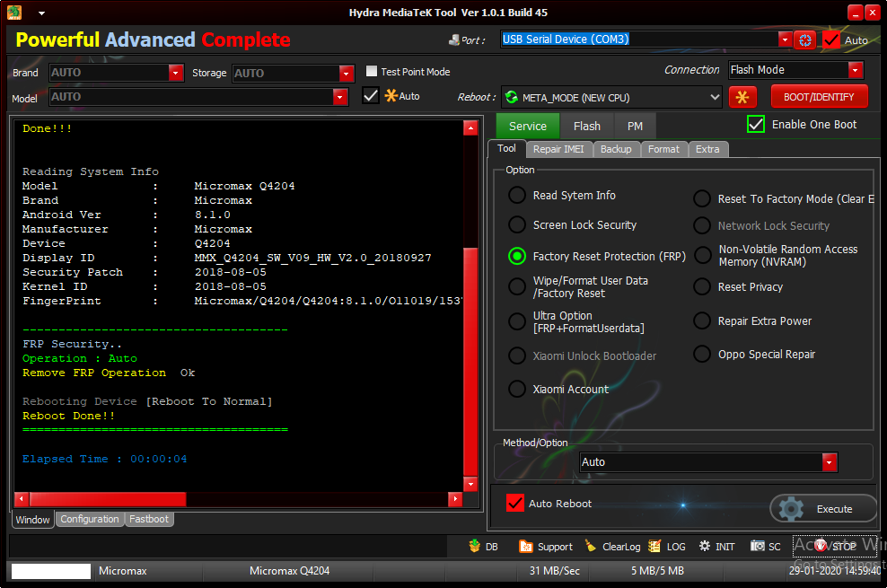887x588 pixels.
Task: Toggle the Auto Reboot checkbox
Action: coord(514,504)
